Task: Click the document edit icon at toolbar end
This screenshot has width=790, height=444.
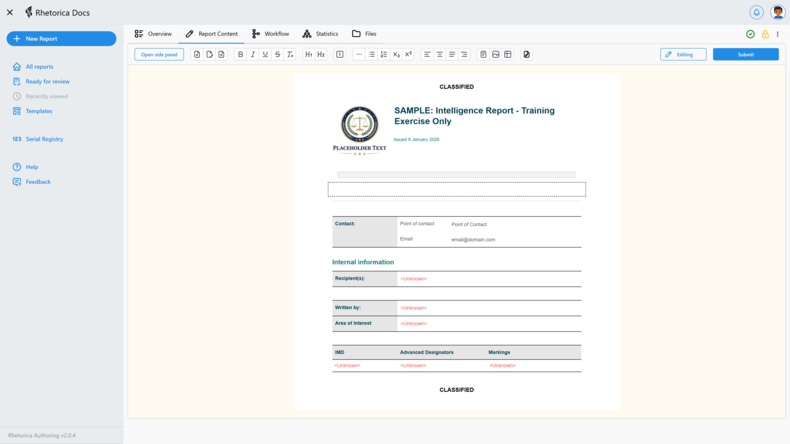Action: pyautogui.click(x=526, y=54)
